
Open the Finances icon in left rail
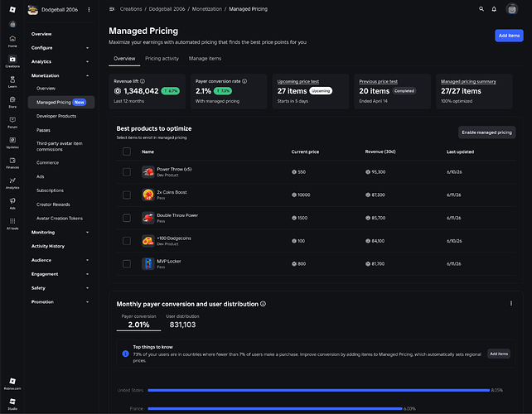pyautogui.click(x=12, y=163)
